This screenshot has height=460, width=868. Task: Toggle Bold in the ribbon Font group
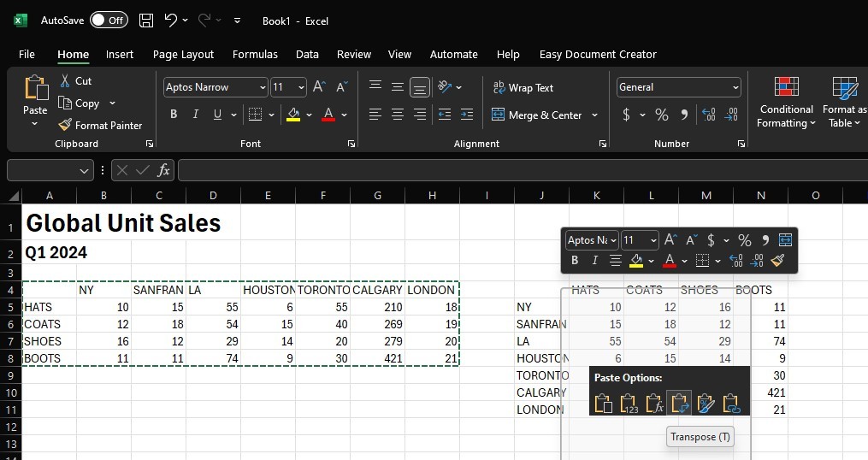(174, 115)
